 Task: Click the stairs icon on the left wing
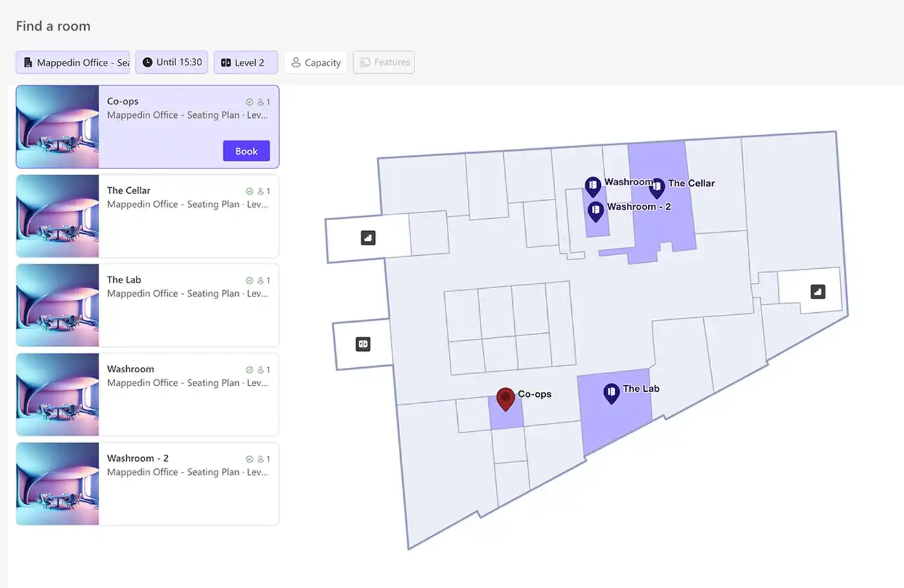[x=368, y=238]
